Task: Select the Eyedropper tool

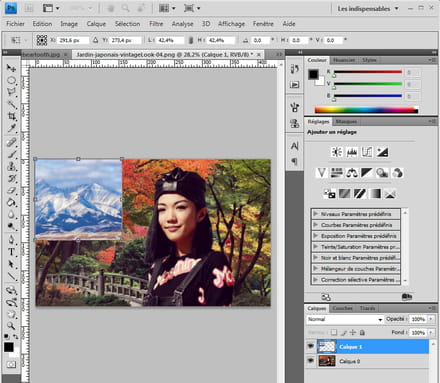Action: (12, 128)
